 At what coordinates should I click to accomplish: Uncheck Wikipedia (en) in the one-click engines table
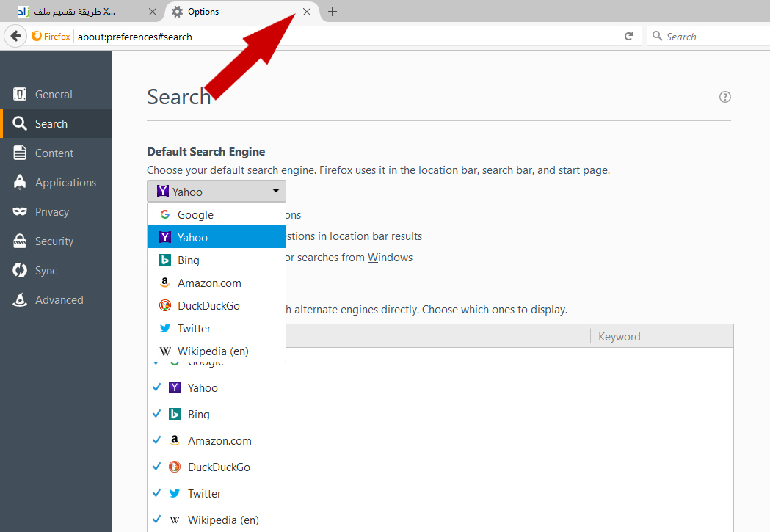[156, 520]
